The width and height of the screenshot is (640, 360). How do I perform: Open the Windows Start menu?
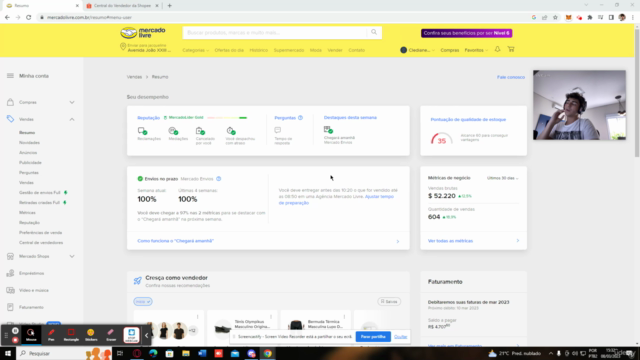tap(8, 353)
